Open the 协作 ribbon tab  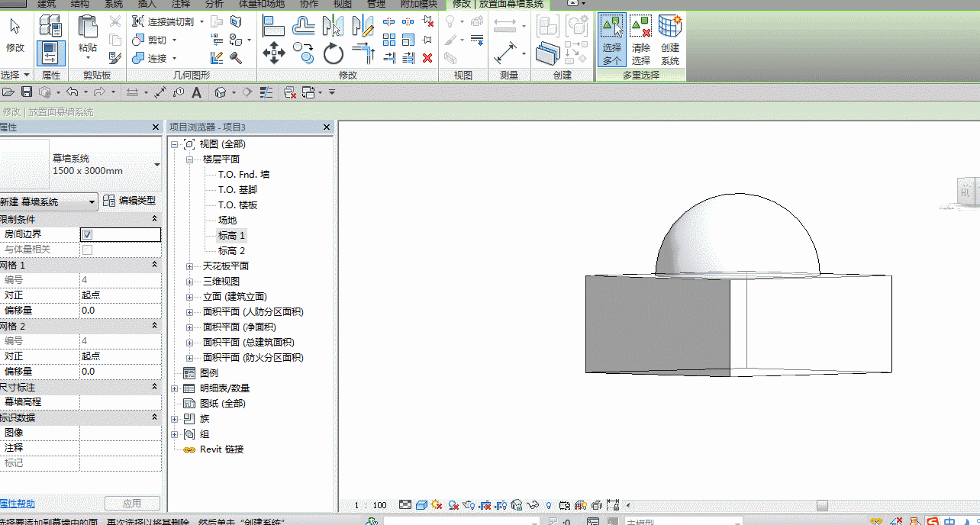[309, 4]
